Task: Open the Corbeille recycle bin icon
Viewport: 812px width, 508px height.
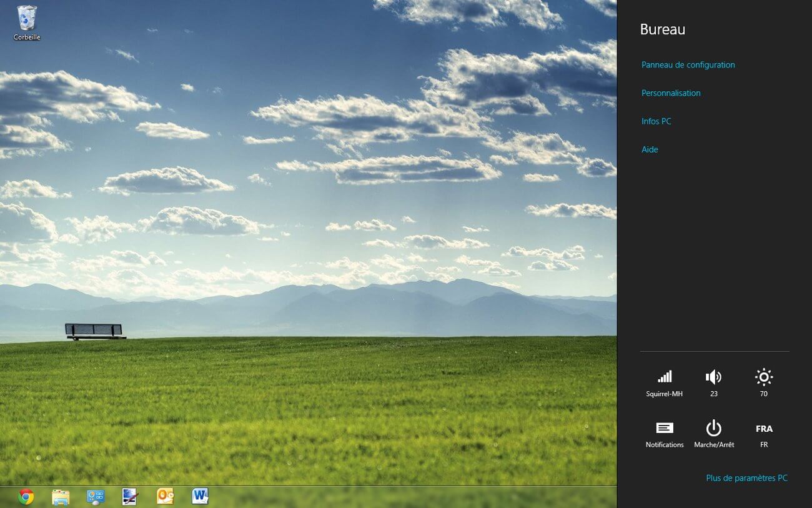Action: (x=27, y=22)
